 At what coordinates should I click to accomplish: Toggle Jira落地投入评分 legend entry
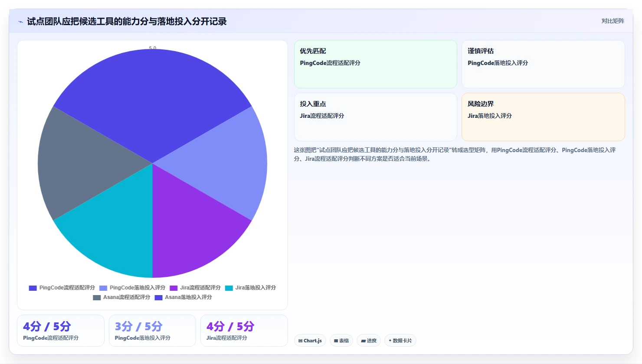click(250, 288)
